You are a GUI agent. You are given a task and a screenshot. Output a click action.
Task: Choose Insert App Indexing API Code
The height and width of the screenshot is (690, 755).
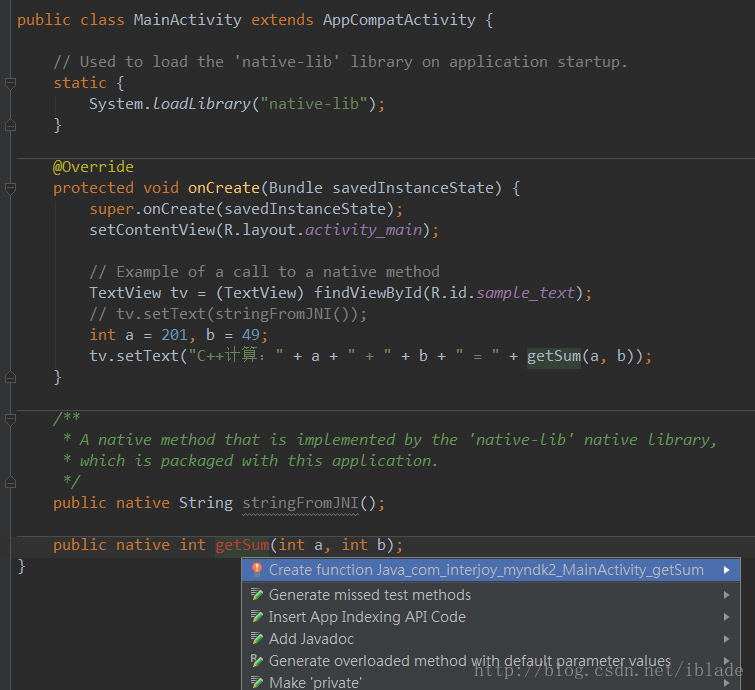tap(367, 617)
